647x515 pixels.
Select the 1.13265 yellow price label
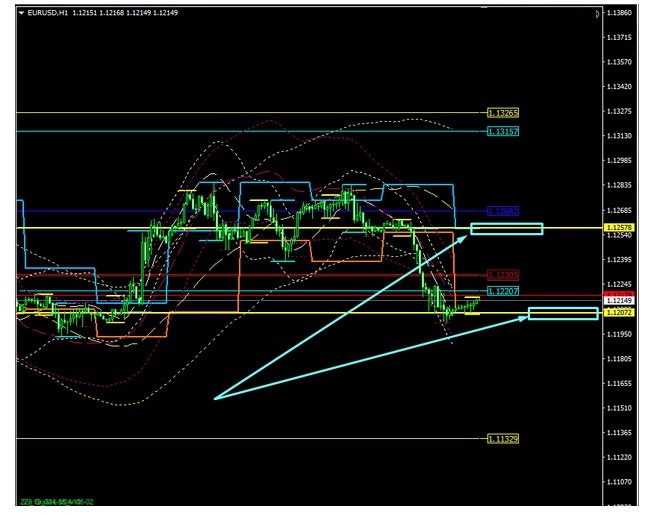click(503, 113)
